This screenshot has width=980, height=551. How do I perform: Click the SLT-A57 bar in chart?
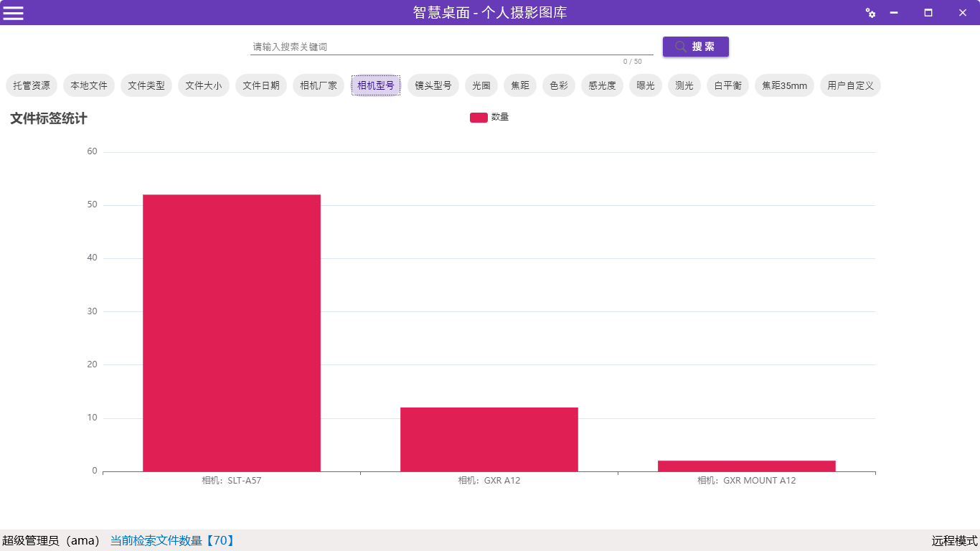[232, 333]
